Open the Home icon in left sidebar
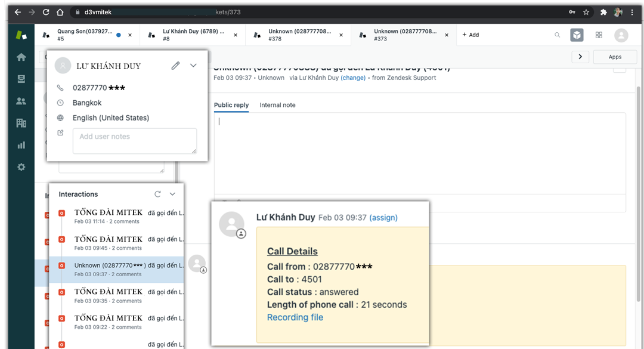This screenshot has height=349, width=644. click(x=21, y=57)
